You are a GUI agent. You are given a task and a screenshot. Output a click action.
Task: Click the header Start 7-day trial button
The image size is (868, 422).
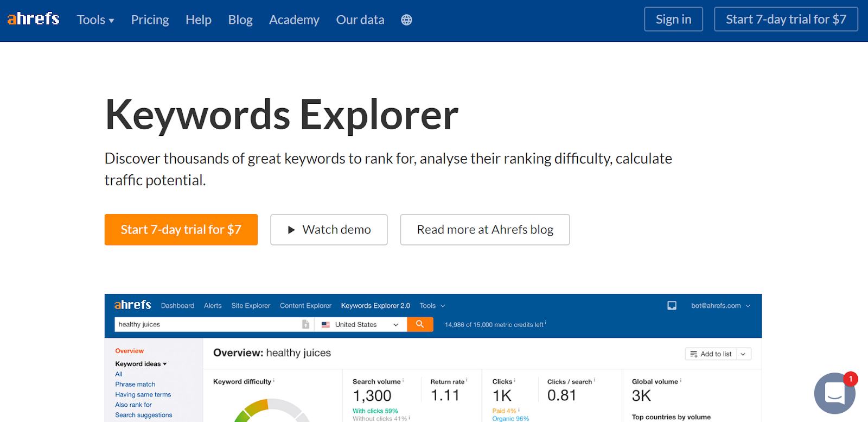click(786, 19)
